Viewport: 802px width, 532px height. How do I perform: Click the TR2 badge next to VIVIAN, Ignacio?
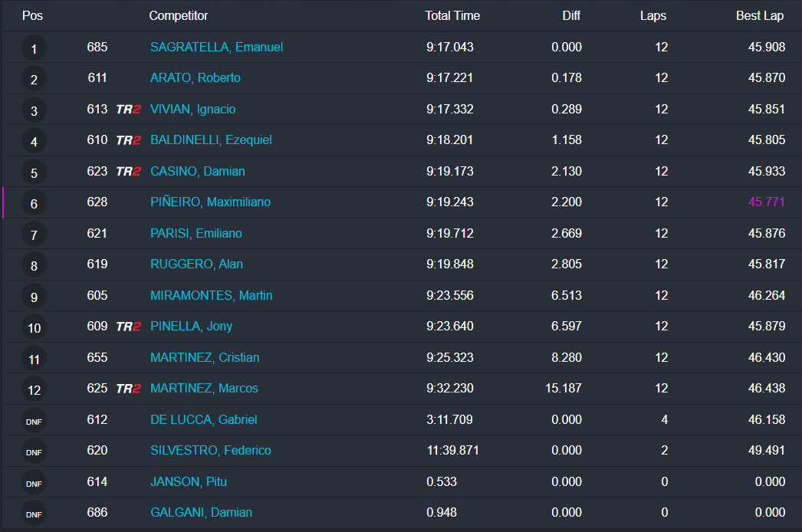[x=128, y=110]
